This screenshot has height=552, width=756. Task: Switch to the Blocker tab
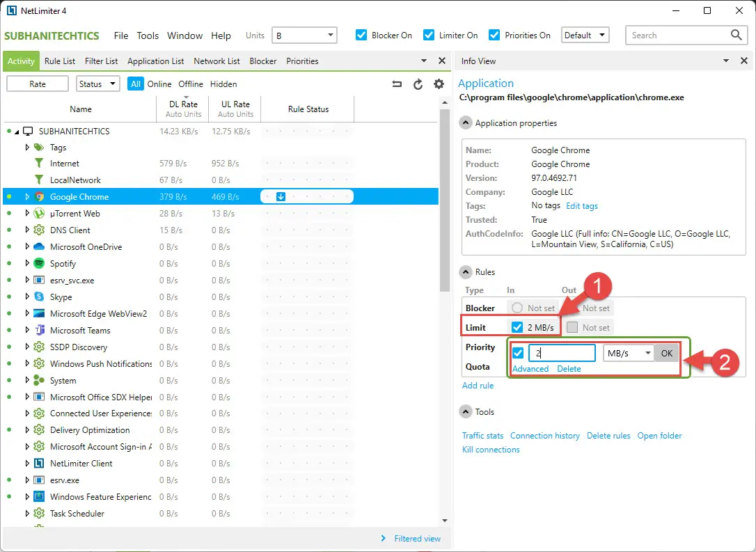(x=262, y=61)
